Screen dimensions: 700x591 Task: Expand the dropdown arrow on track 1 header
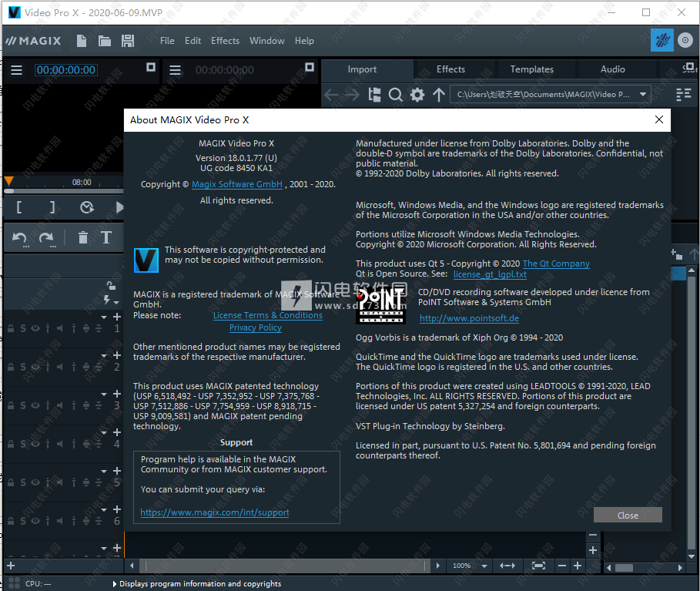click(104, 317)
